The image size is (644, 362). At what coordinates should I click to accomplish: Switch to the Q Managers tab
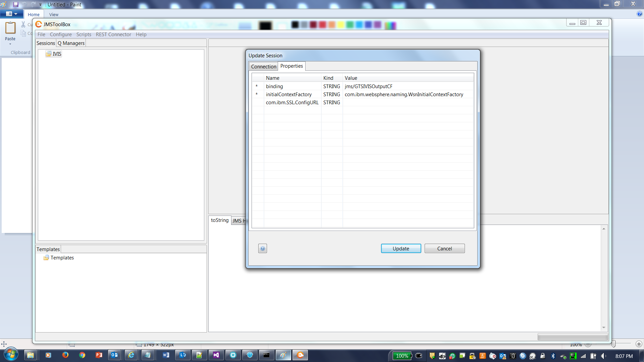71,43
